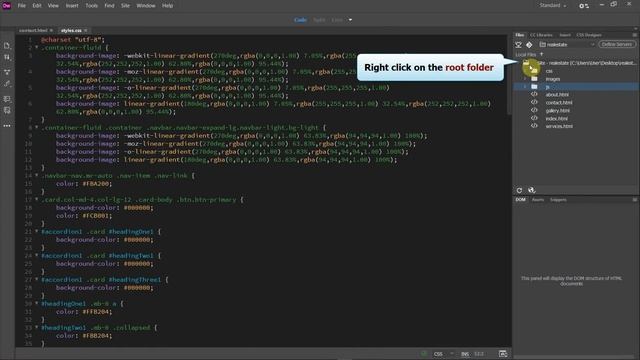Open the File menu

pos(22,6)
